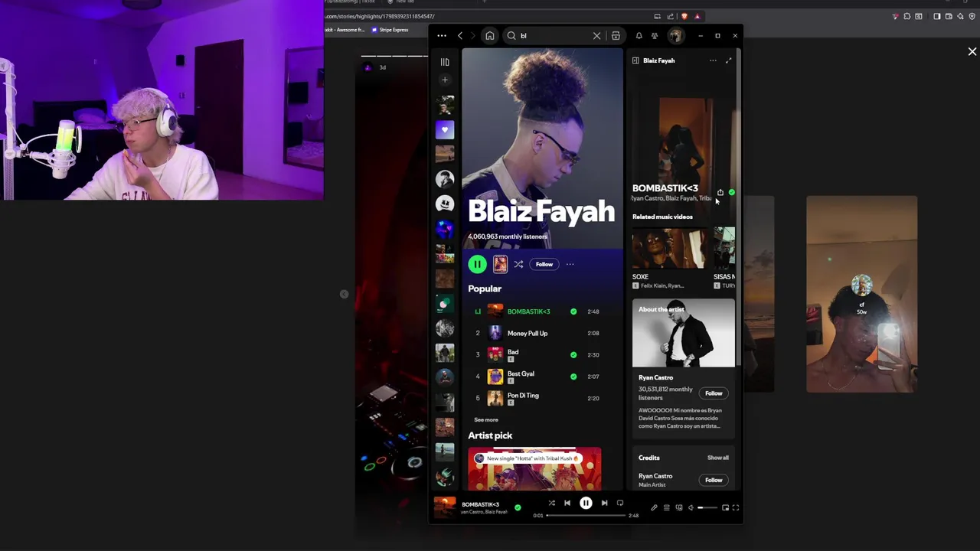Toggle shuffle on artist page
This screenshot has height=551, width=980.
click(518, 264)
